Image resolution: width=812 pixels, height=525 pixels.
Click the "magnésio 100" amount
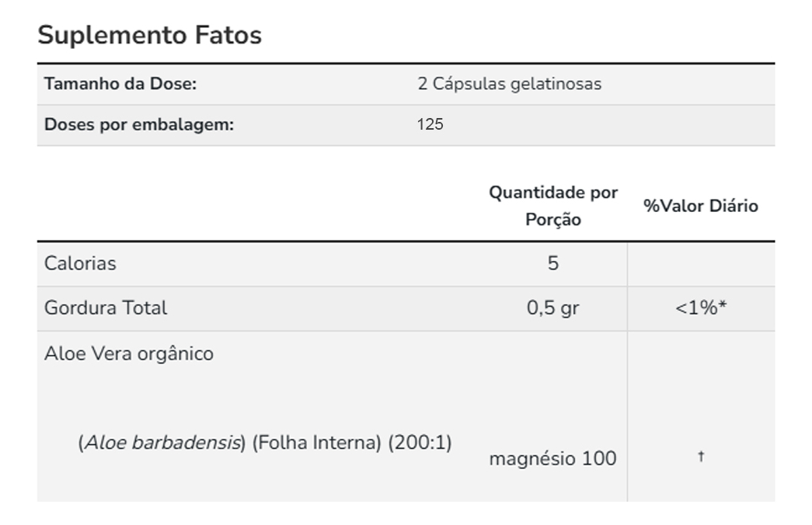click(552, 458)
